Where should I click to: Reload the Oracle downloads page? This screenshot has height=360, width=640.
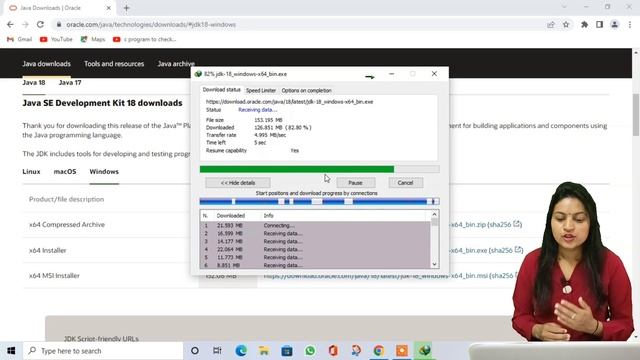pyautogui.click(x=40, y=24)
